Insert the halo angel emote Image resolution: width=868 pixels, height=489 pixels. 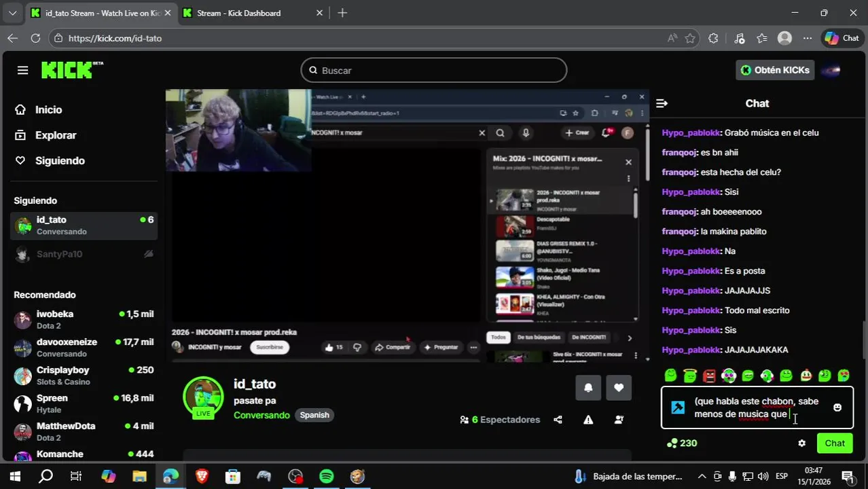click(x=690, y=375)
